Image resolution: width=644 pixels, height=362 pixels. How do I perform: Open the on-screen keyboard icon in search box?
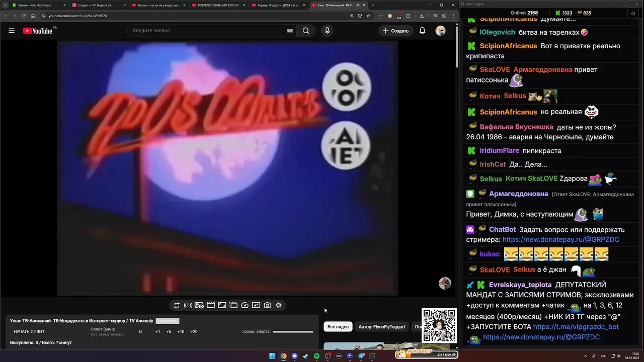coord(290,31)
